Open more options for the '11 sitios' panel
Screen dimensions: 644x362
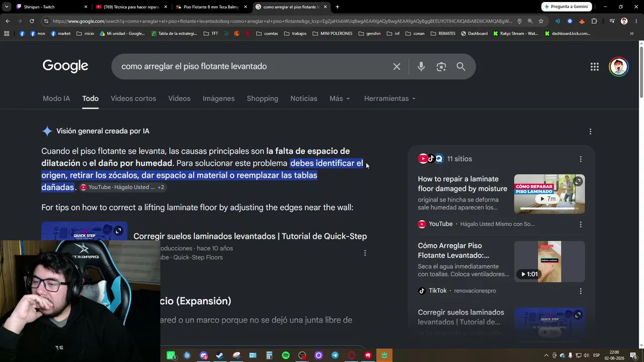(x=581, y=159)
